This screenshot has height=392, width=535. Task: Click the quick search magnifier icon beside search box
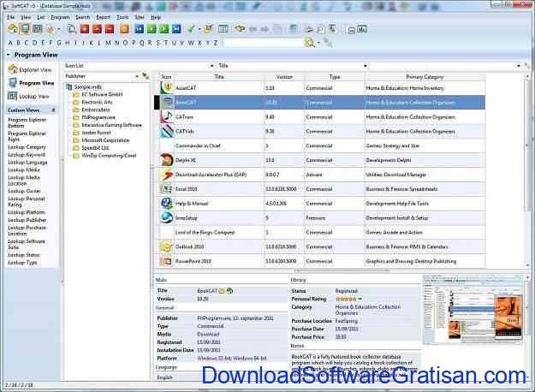[x=310, y=43]
